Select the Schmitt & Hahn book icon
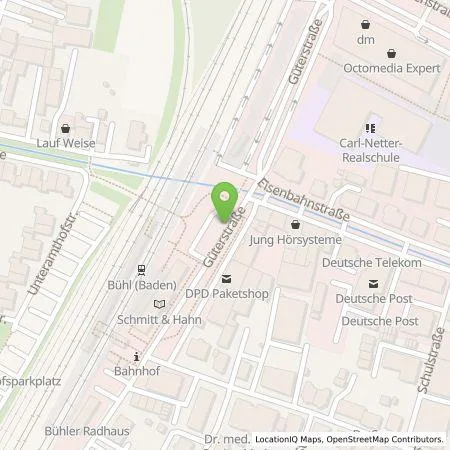Image resolution: width=450 pixels, height=450 pixels. 159,304
